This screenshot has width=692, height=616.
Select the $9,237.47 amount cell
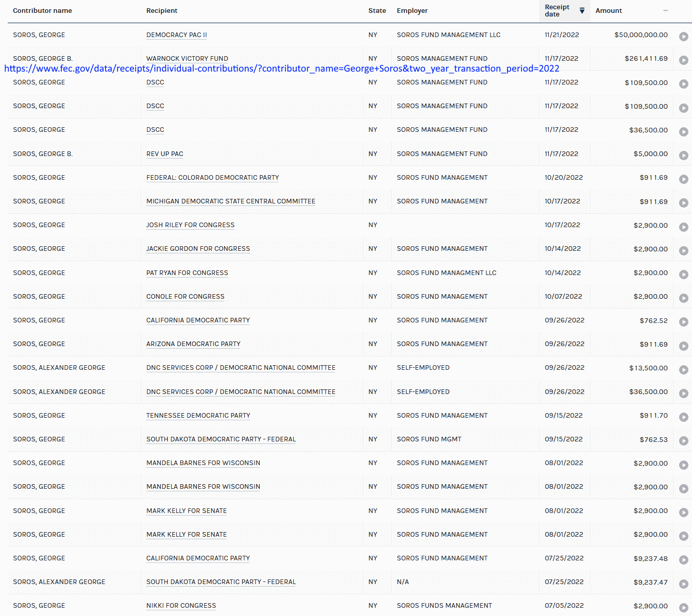click(x=651, y=582)
